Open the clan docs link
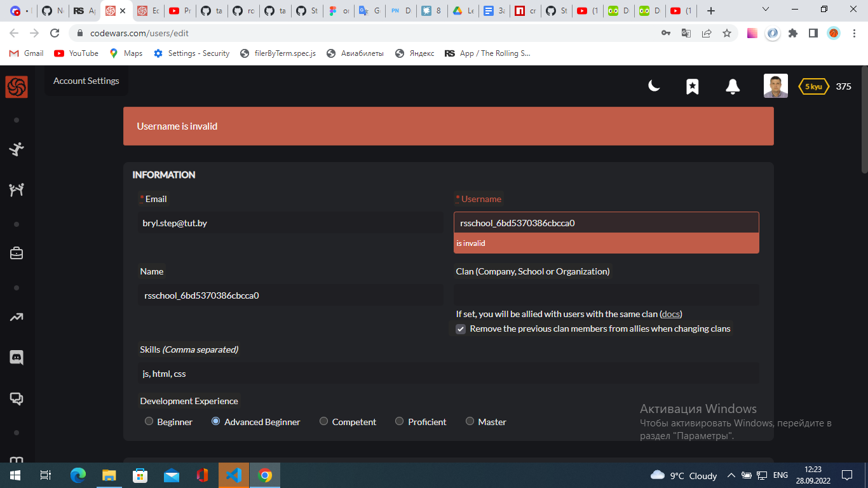 [670, 313]
